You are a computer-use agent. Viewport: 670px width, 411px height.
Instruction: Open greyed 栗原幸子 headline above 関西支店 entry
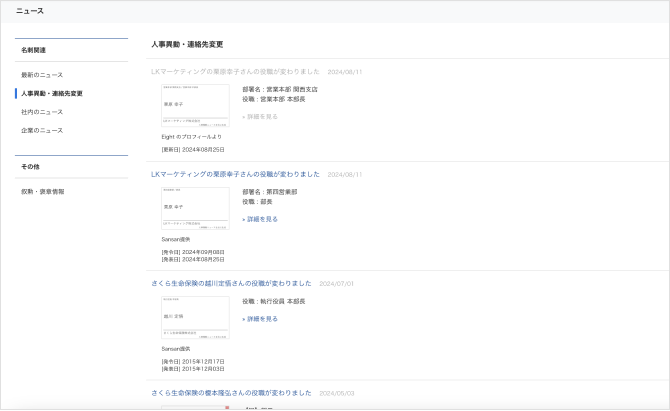236,71
